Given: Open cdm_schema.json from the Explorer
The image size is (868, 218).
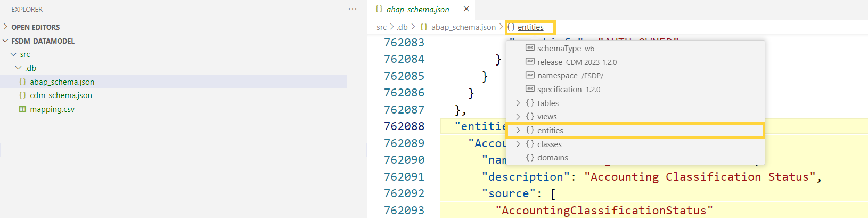Looking at the screenshot, I should pos(61,95).
